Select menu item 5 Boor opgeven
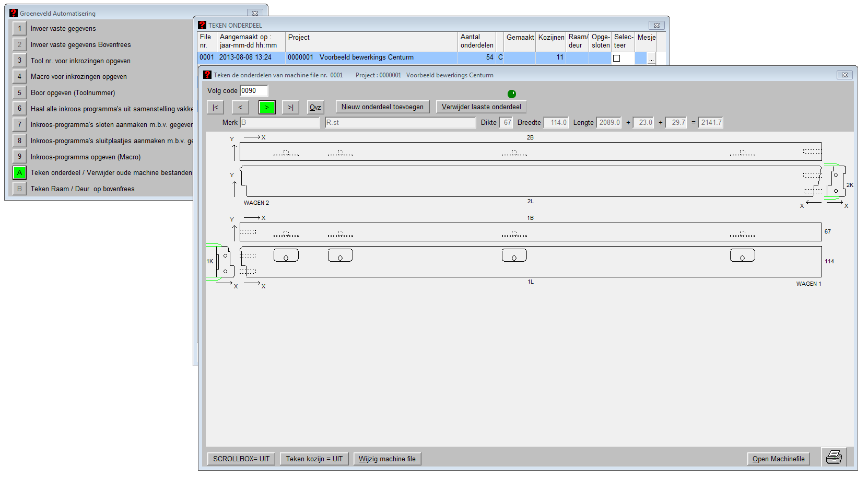This screenshot has height=478, width=868. click(x=19, y=93)
